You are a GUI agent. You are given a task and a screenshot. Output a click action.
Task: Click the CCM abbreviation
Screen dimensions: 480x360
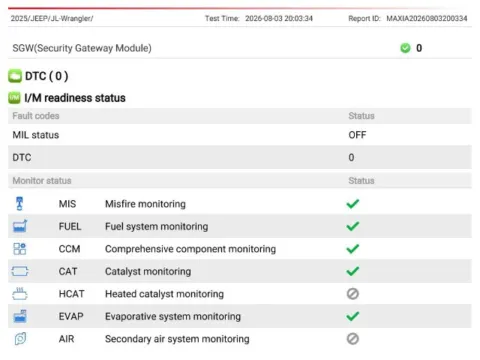pyautogui.click(x=69, y=249)
